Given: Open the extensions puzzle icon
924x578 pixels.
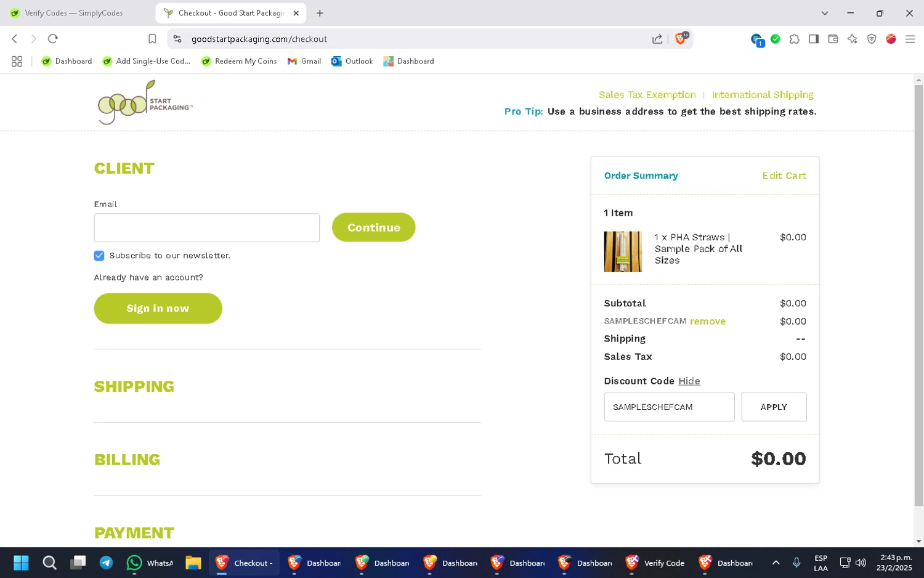Looking at the screenshot, I should tap(795, 39).
